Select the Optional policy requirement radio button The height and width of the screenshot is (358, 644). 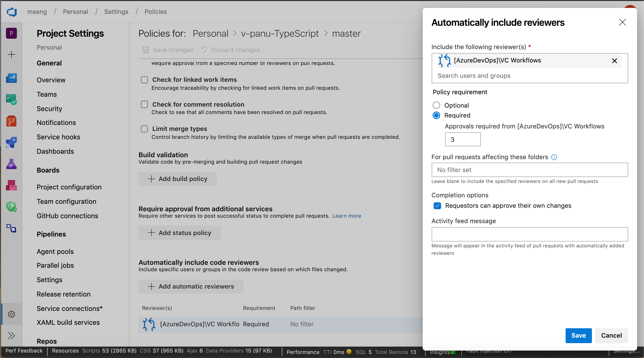pos(437,105)
